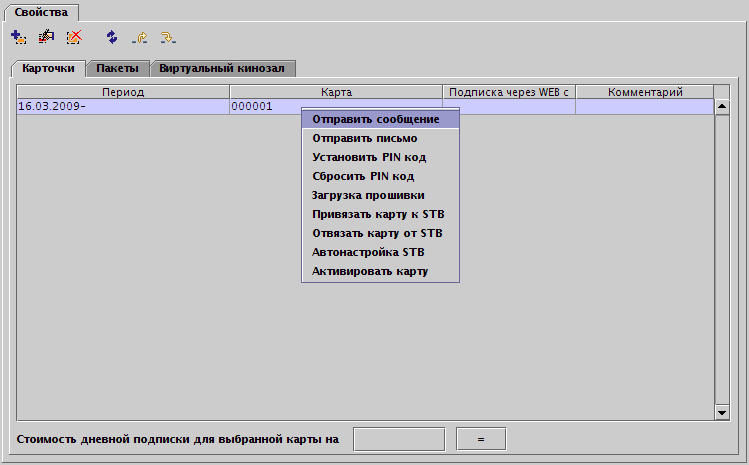Open the Виртуальный кинозал tab
Viewport: 749px width, 465px height.
point(222,69)
